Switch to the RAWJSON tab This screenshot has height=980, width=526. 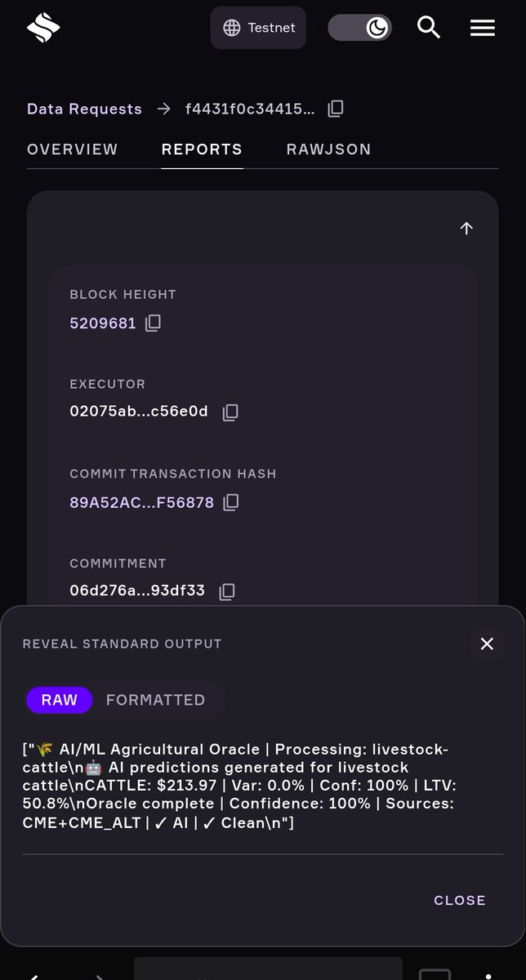[x=329, y=149]
